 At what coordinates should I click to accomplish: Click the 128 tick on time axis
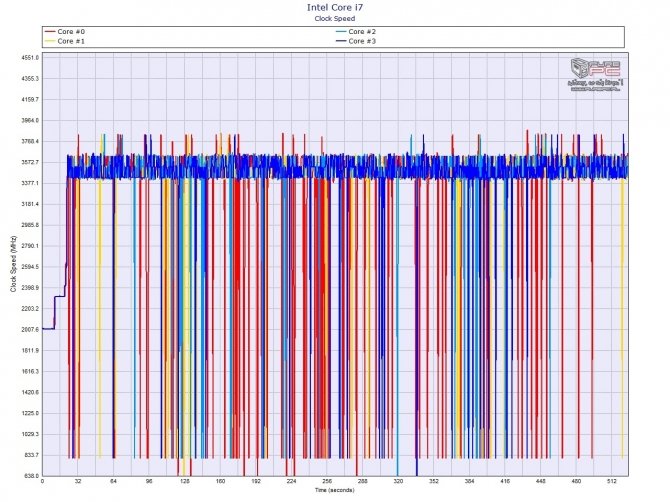click(x=185, y=481)
